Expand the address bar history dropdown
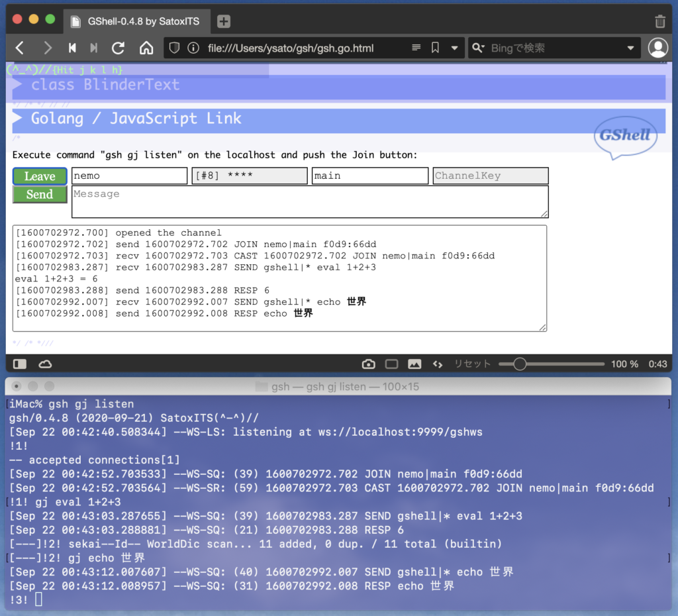Image resolution: width=678 pixels, height=616 pixels. coord(454,48)
